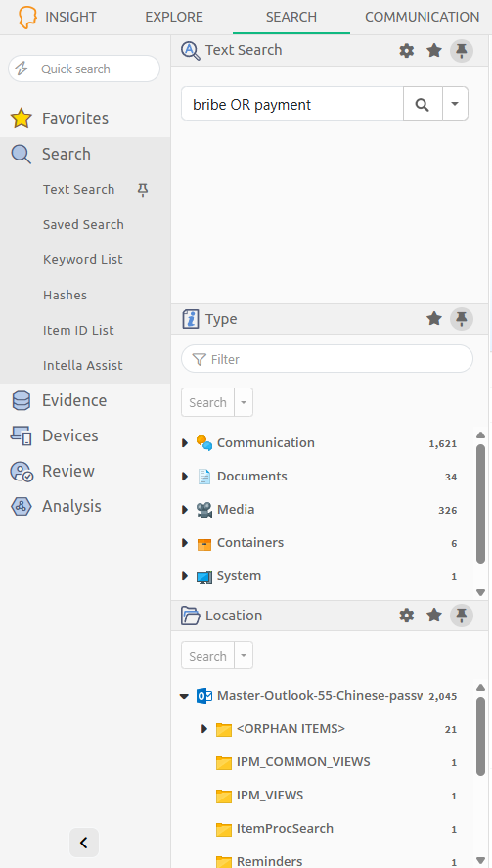Star the Type facet panel
The width and height of the screenshot is (492, 868).
(x=434, y=319)
